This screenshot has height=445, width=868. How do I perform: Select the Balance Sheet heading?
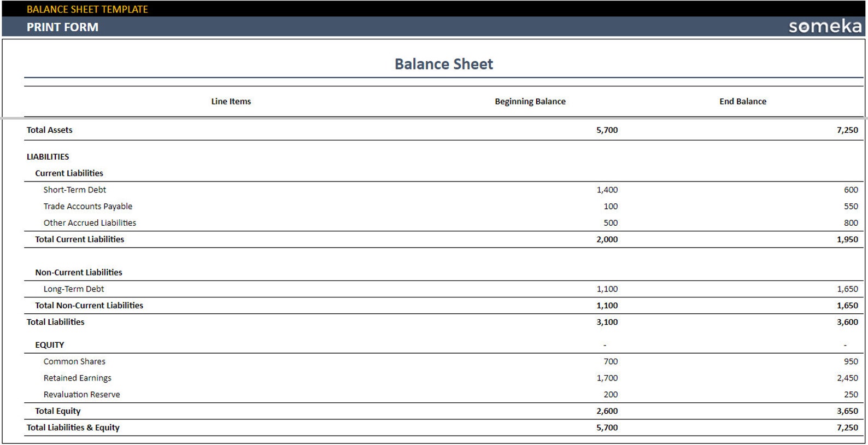444,64
